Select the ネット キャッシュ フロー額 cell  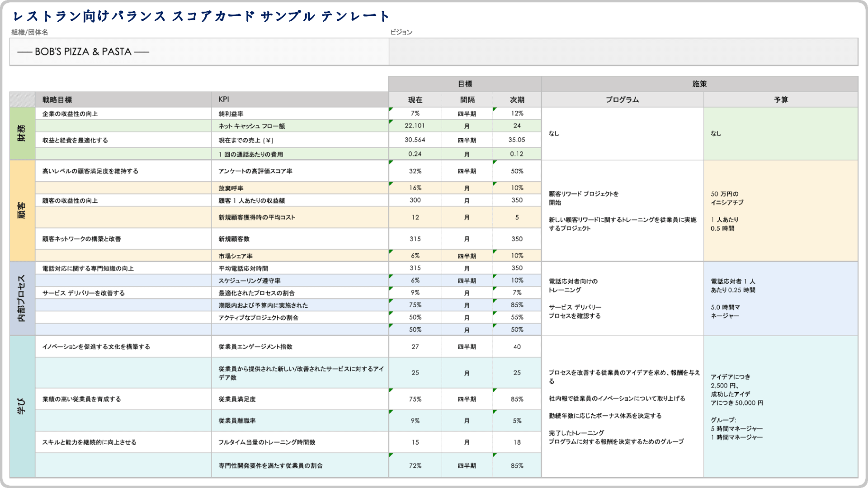tap(300, 126)
